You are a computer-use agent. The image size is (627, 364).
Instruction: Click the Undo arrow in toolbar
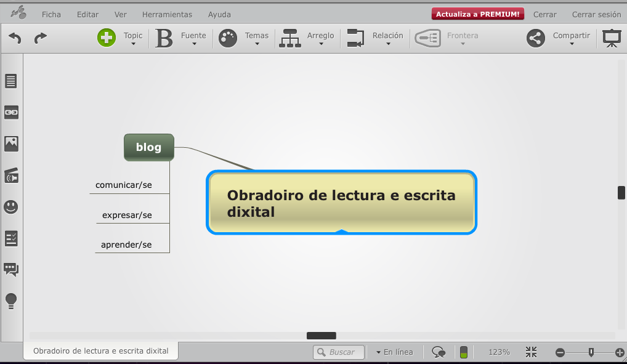pyautogui.click(x=15, y=38)
